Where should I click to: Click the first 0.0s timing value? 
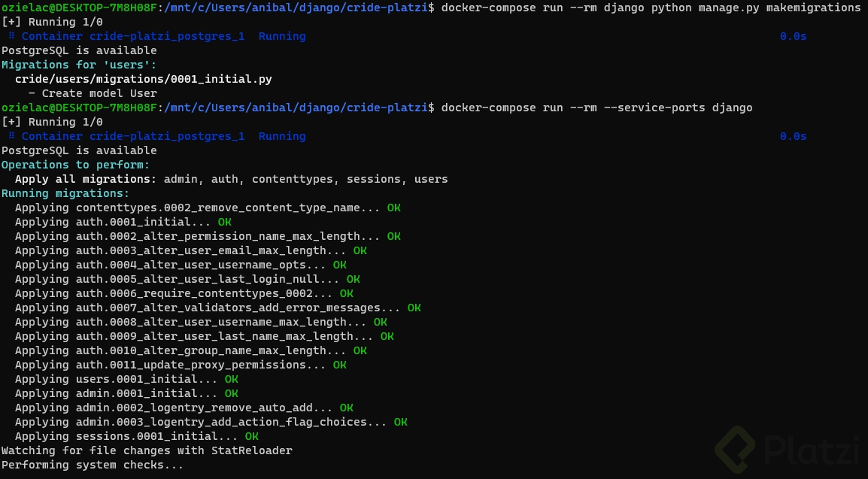tap(793, 37)
